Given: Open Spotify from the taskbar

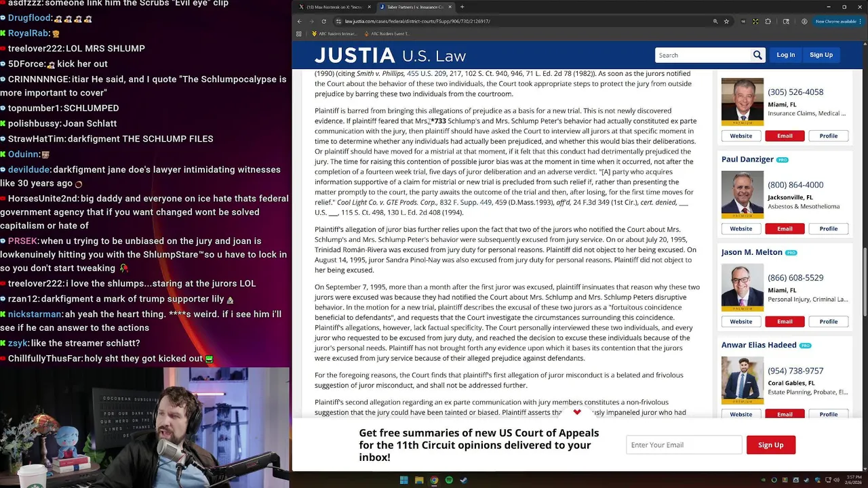Looking at the screenshot, I should click(x=449, y=481).
